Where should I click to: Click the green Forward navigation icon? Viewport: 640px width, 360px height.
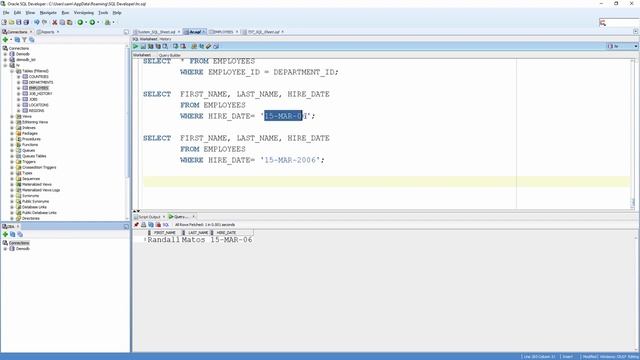pos(92,22)
